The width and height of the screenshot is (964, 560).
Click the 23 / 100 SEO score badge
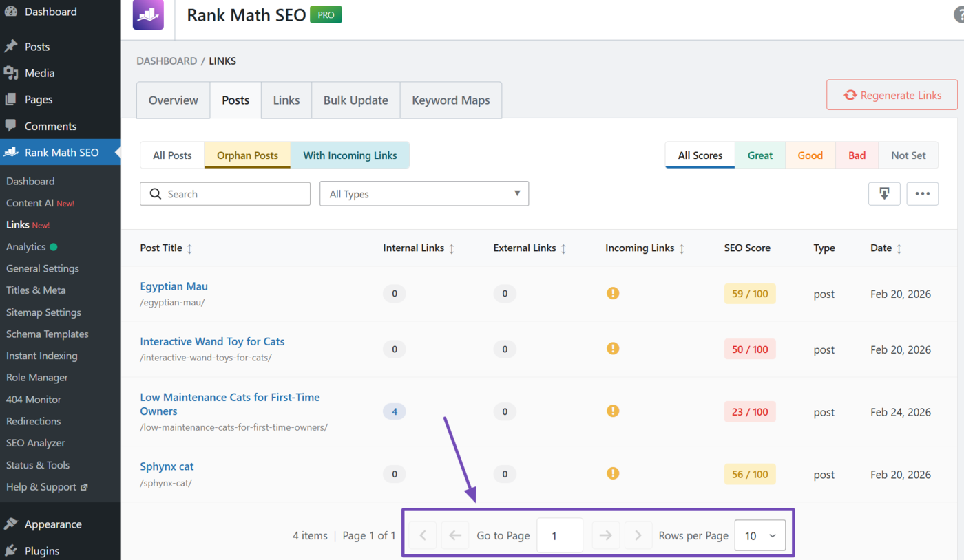pos(749,412)
